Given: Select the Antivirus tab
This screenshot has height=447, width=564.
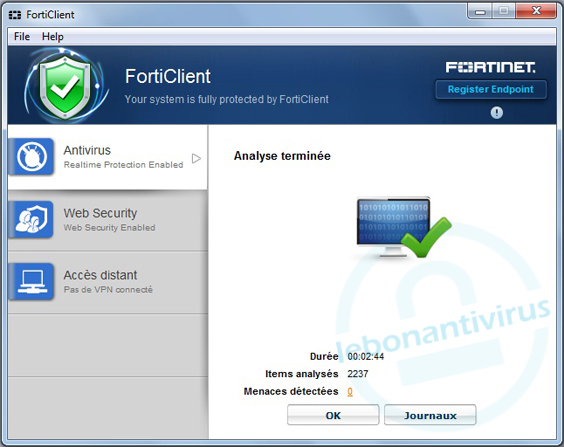Looking at the screenshot, I should 108,157.
